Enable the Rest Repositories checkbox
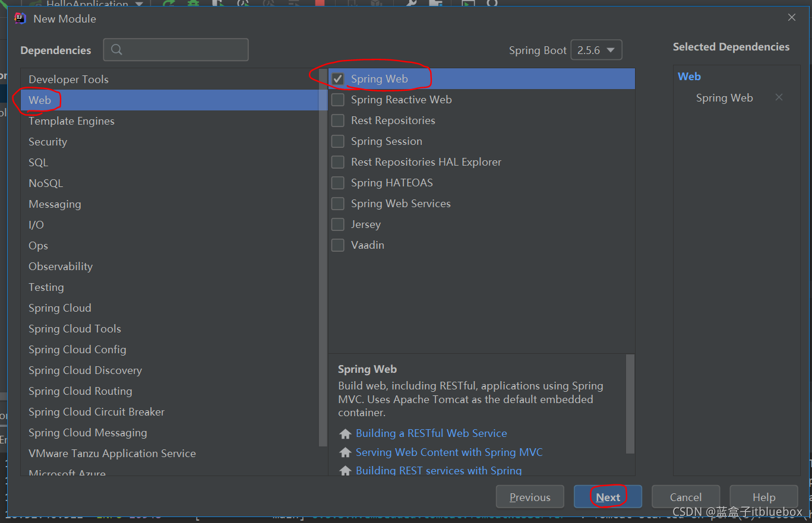Viewport: 812px width, 523px height. click(338, 121)
